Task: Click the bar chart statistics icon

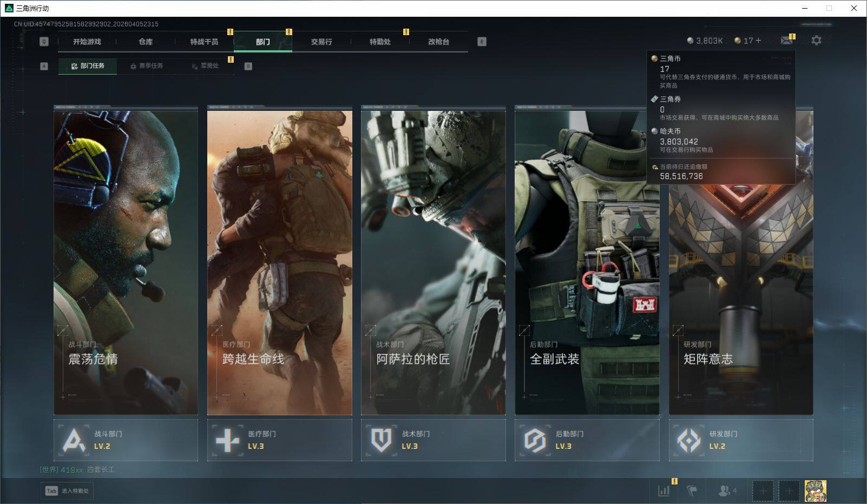Action: coord(664,490)
